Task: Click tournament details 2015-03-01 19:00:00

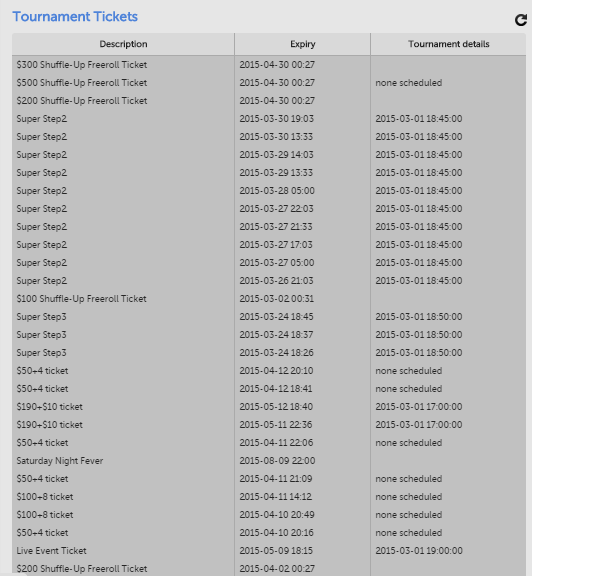Action: pos(419,551)
